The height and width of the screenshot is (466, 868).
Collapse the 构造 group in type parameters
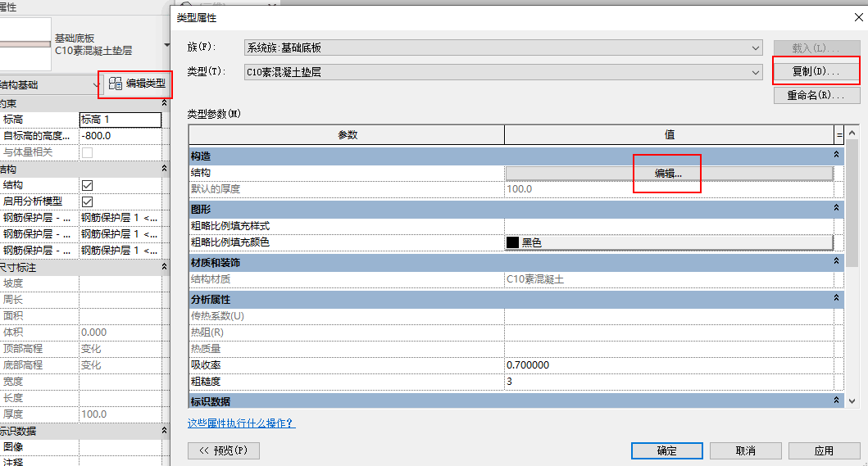836,155
